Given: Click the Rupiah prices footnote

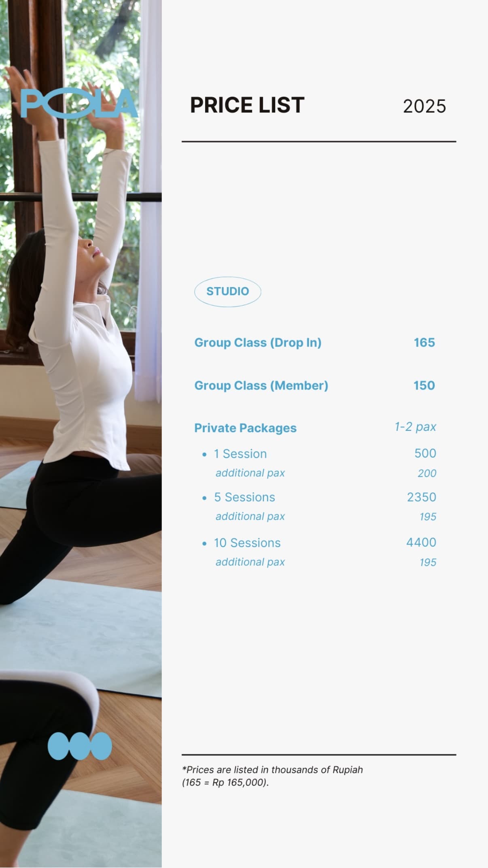Looking at the screenshot, I should [272, 776].
